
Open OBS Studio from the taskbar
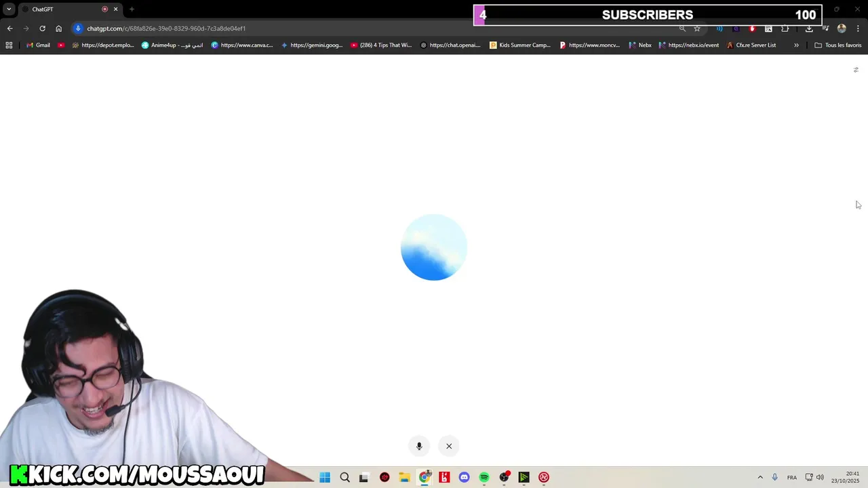505,477
